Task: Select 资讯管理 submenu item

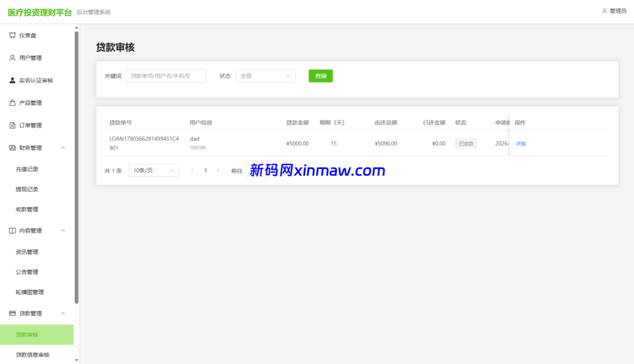Action: pyautogui.click(x=37, y=252)
